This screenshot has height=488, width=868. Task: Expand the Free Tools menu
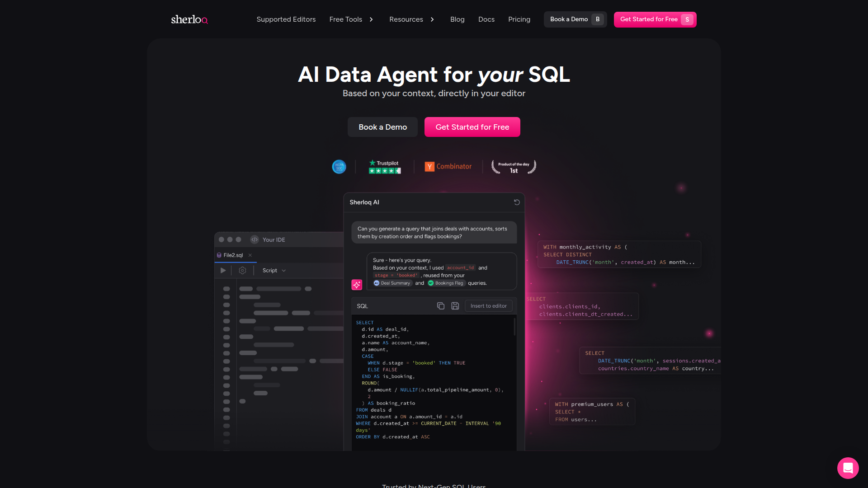(x=351, y=19)
